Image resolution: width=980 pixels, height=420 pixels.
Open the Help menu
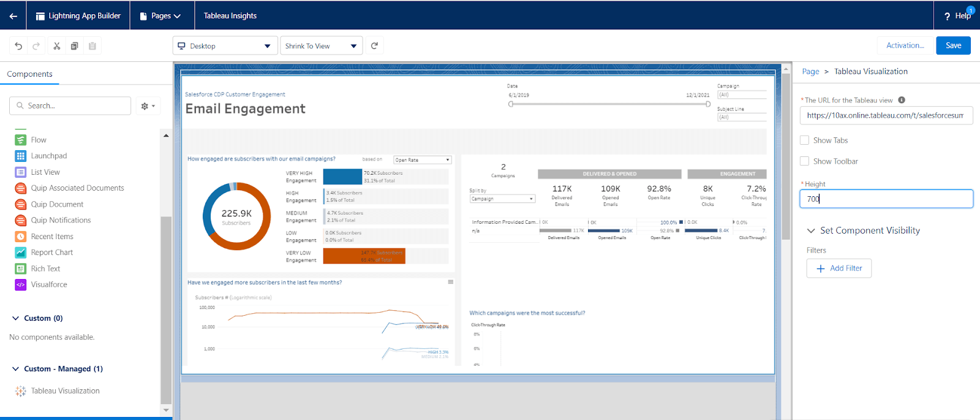click(x=957, y=16)
